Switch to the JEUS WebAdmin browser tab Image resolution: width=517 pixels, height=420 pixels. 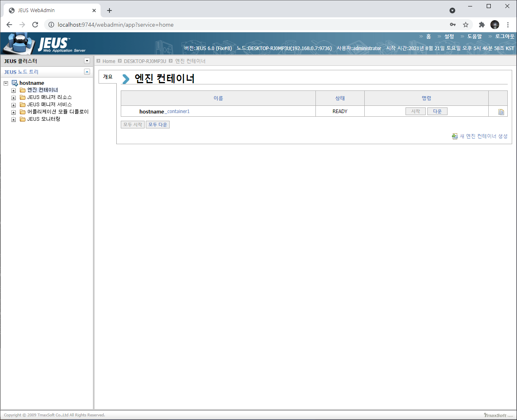pos(53,10)
